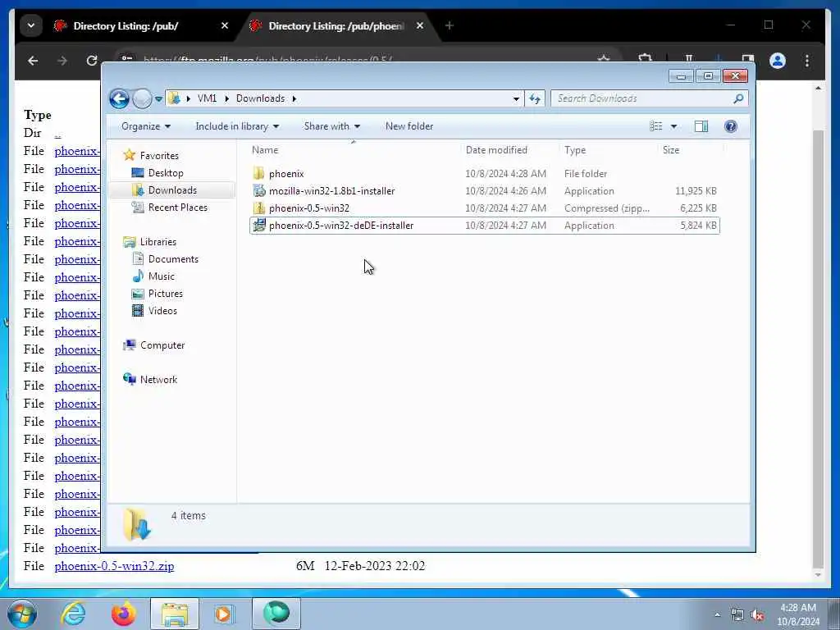Viewport: 840px width, 630px height.
Task: Open the address bar history dropdown
Action: (516, 98)
